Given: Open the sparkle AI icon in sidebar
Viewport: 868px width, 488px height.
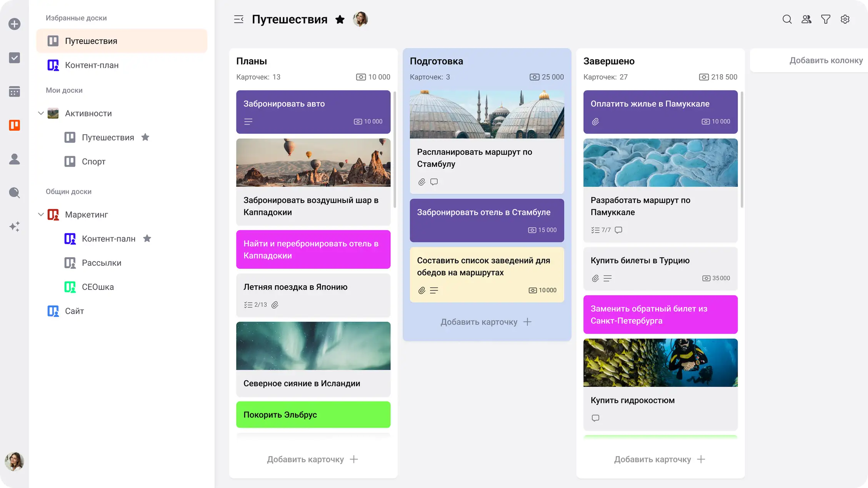Looking at the screenshot, I should (x=14, y=227).
